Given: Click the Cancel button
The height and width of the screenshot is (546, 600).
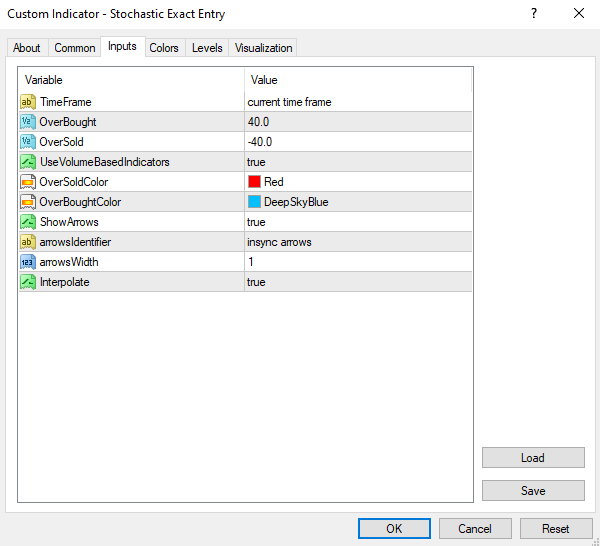Looking at the screenshot, I should (475, 529).
